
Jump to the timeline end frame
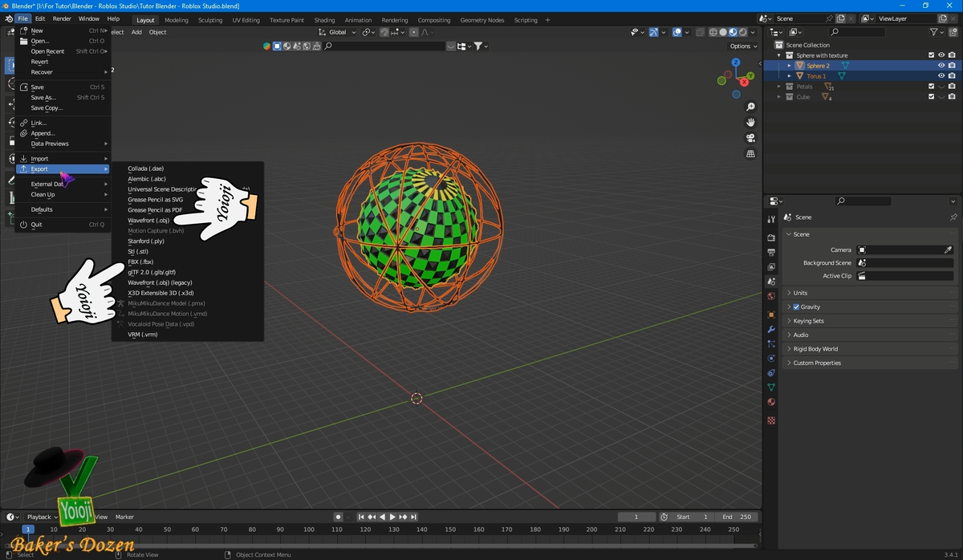412,517
